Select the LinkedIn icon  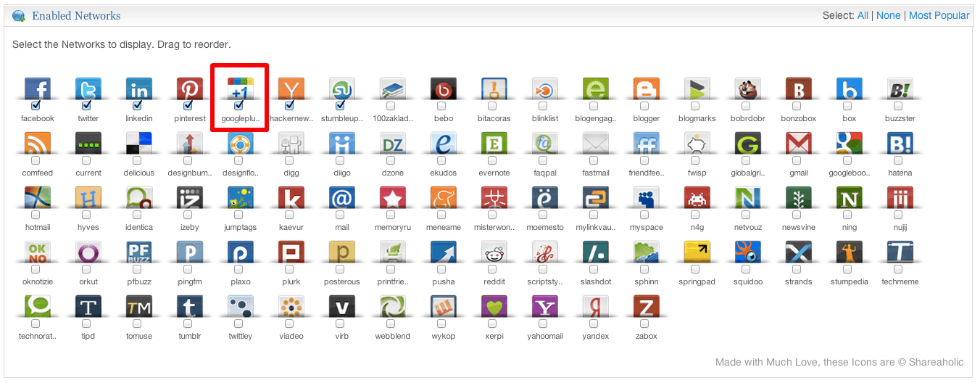pos(139,90)
